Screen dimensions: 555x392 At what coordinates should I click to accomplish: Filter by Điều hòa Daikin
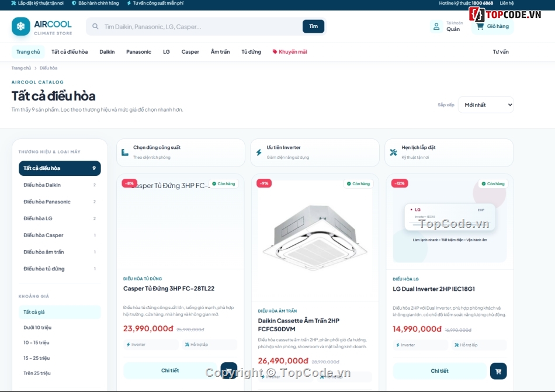click(x=60, y=185)
